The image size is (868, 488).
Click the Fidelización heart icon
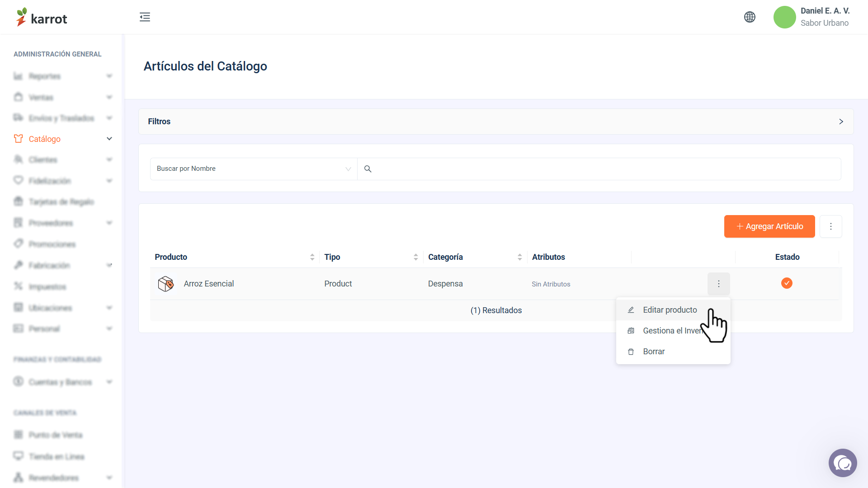(18, 180)
